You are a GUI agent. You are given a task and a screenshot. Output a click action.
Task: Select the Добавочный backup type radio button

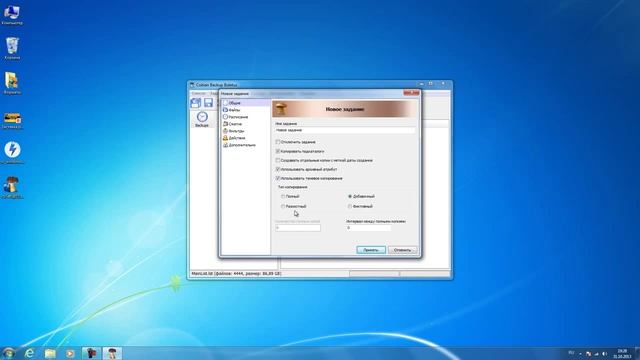coord(350,196)
